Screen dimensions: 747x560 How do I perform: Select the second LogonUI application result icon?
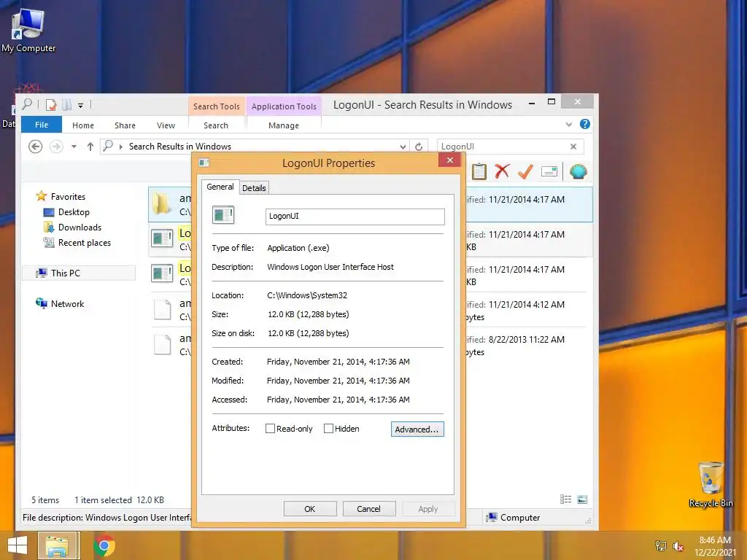click(x=162, y=273)
